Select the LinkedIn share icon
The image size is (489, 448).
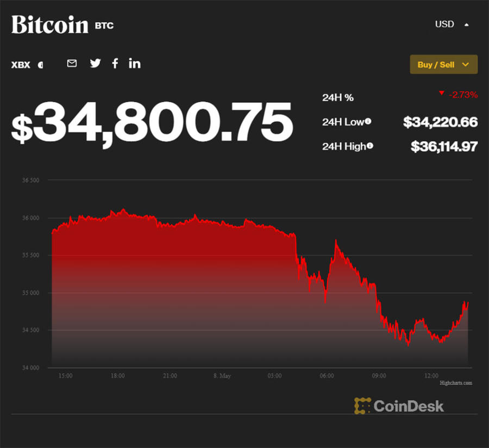tap(134, 64)
